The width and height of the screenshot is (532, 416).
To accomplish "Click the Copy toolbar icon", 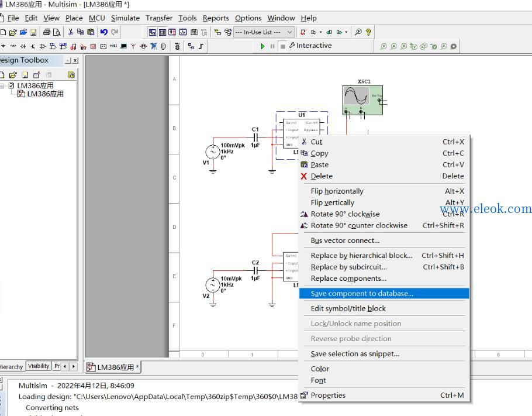I will 81,32.
